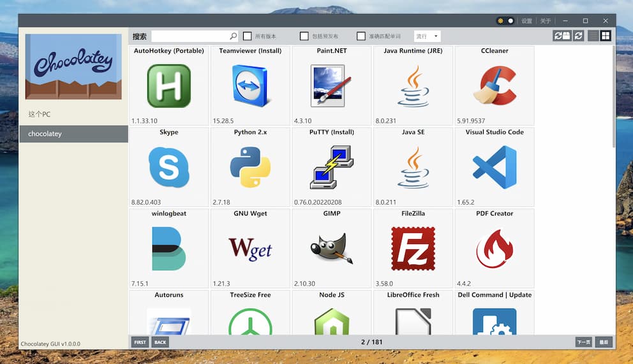Click the search magnifier icon

pyautogui.click(x=233, y=36)
